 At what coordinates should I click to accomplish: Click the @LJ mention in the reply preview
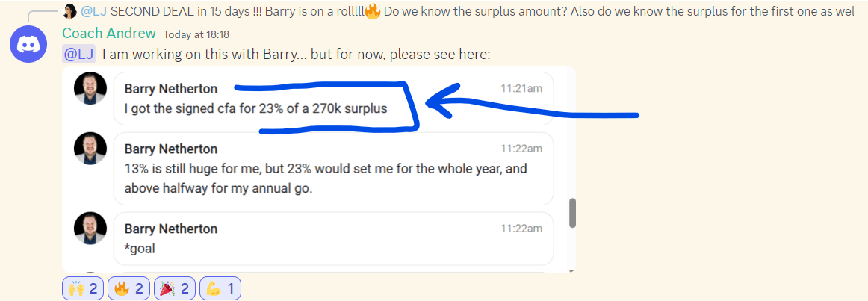point(93,11)
